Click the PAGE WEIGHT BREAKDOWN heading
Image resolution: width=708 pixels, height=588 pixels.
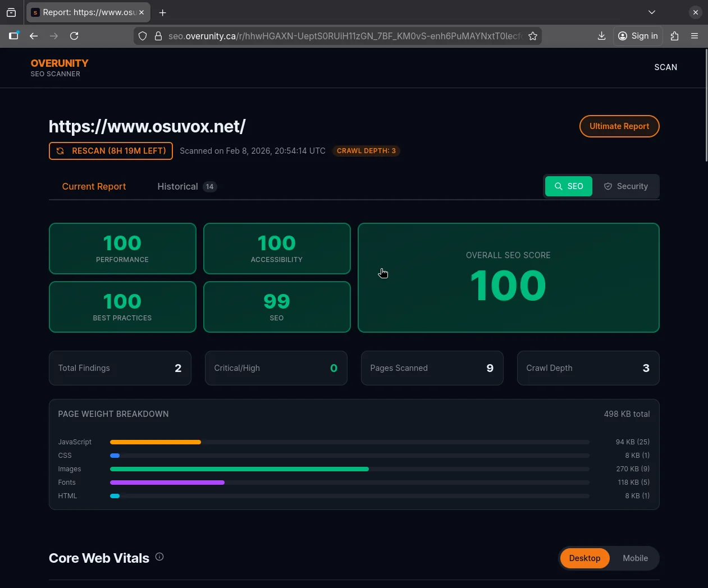coord(113,414)
